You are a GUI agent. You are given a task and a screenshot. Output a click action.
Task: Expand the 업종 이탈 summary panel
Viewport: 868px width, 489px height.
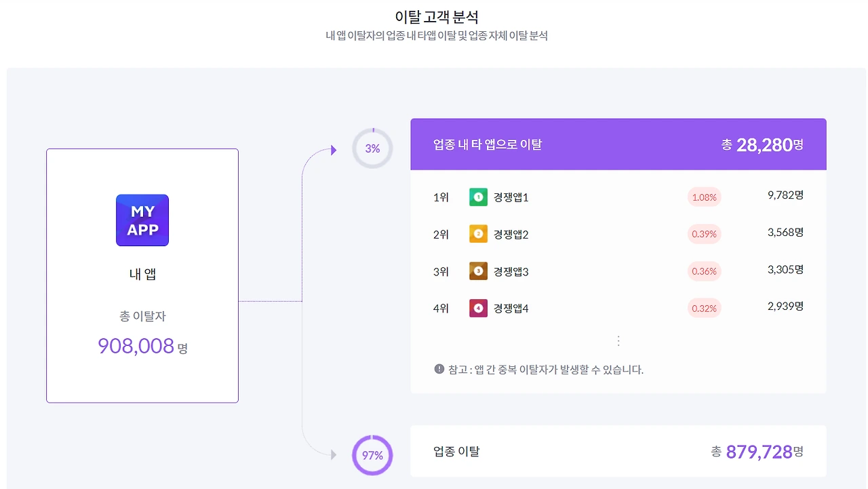(x=618, y=451)
